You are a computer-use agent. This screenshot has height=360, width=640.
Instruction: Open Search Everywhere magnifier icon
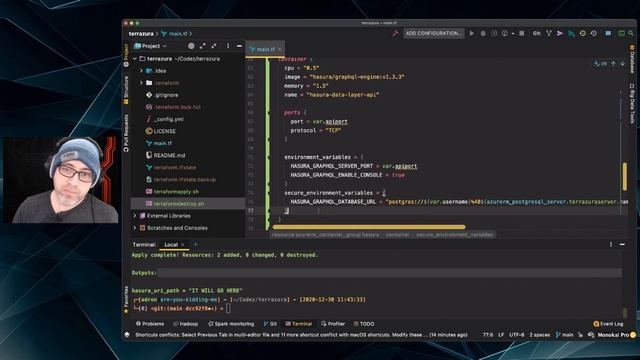pyautogui.click(x=631, y=33)
